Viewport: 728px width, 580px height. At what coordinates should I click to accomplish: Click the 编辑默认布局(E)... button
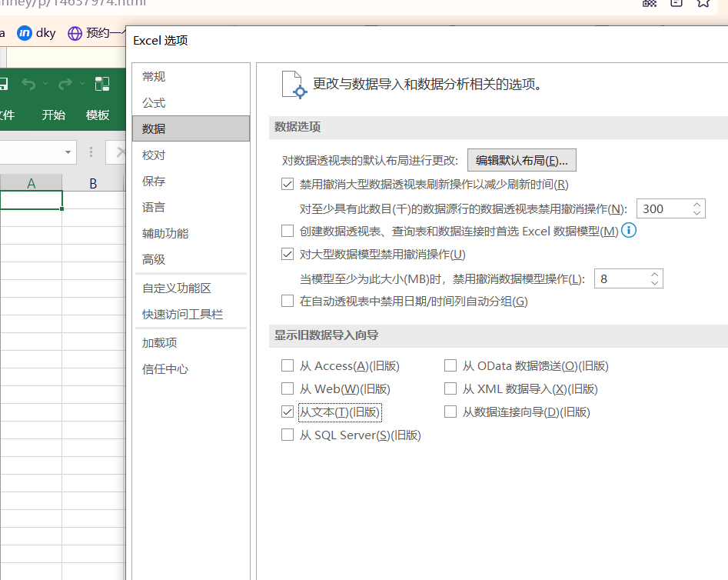tap(522, 160)
